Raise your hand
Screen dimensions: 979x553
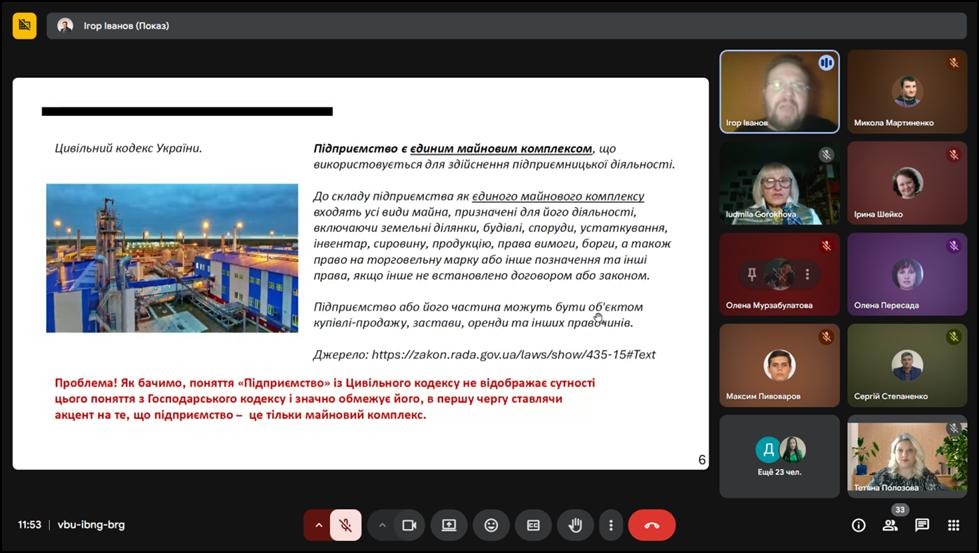click(x=575, y=525)
